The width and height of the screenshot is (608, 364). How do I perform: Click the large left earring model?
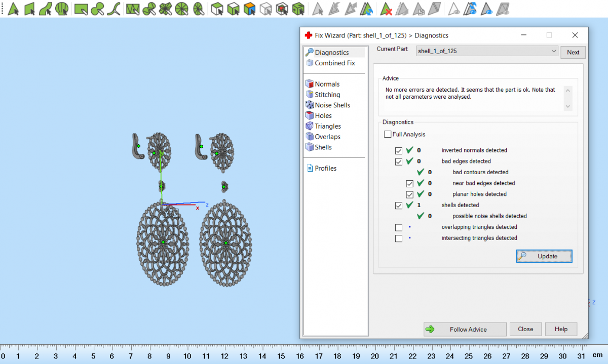tap(163, 242)
